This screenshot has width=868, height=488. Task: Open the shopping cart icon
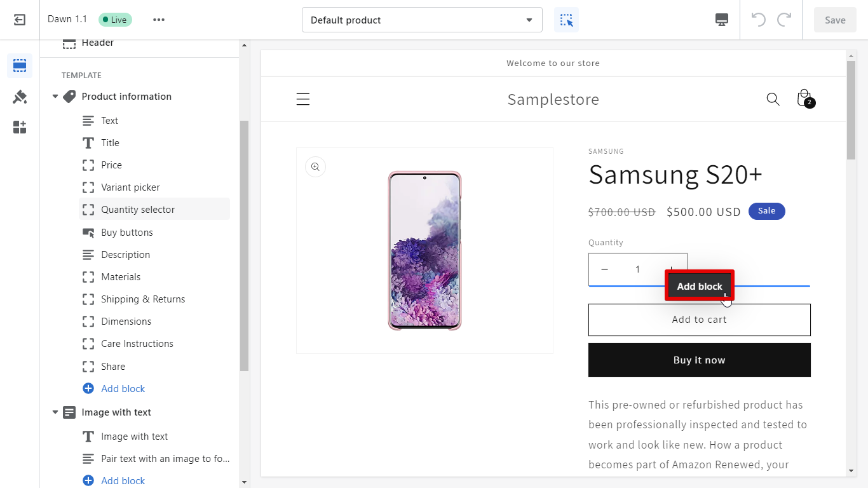[x=805, y=98]
